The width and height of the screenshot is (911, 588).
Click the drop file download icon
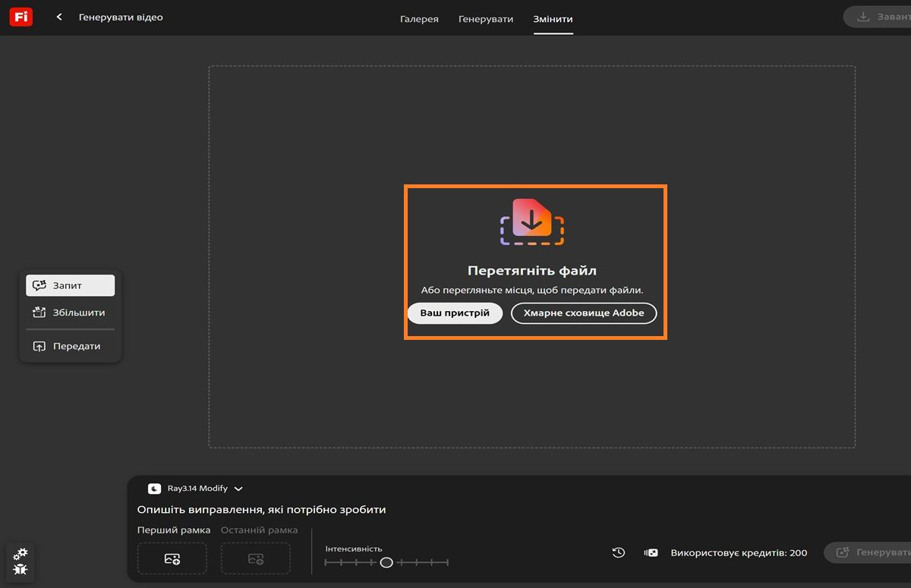(x=531, y=222)
